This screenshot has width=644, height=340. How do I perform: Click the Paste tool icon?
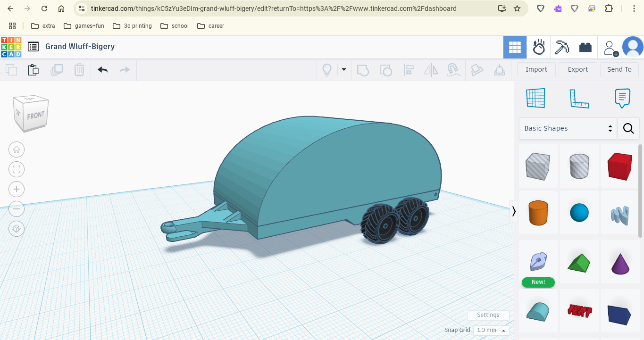[33, 70]
